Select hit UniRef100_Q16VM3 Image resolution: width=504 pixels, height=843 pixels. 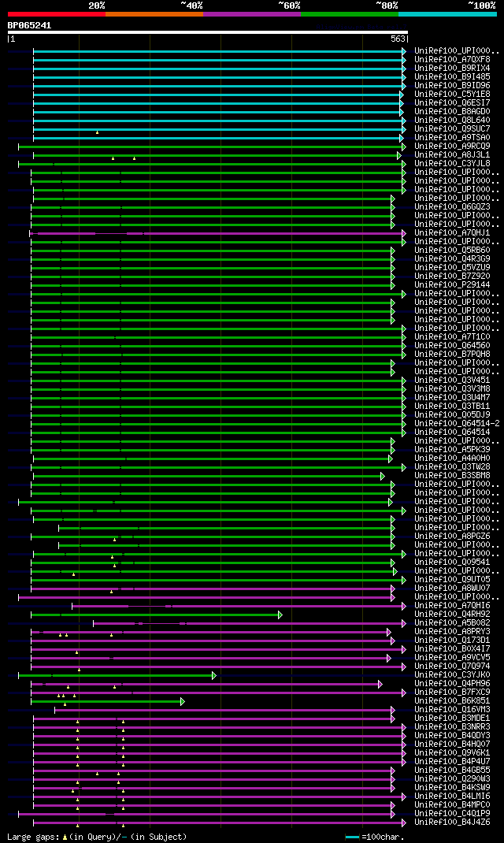coord(452,710)
